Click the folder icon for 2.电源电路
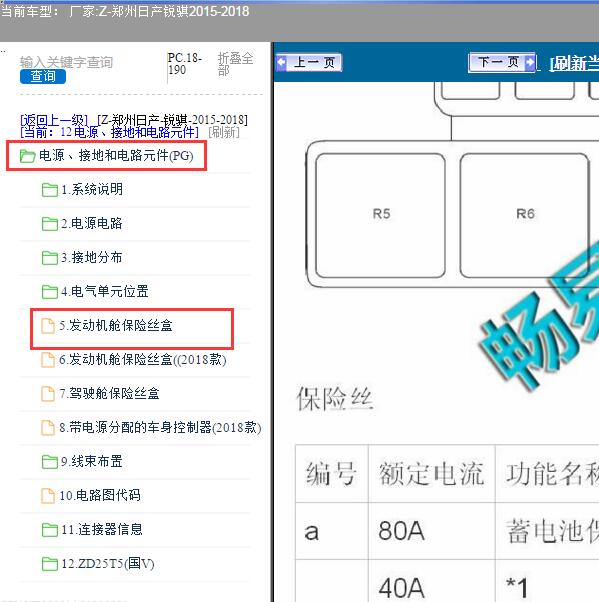The image size is (599, 602). [50, 224]
